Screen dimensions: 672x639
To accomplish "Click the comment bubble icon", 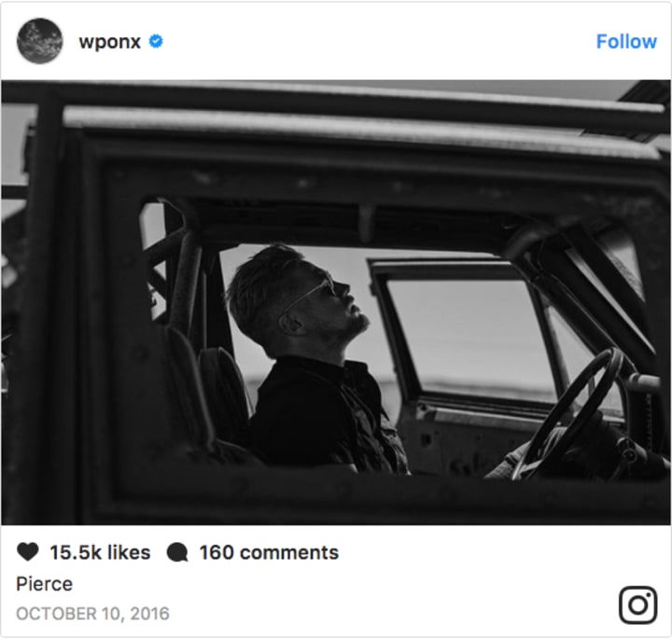I will tap(177, 552).
